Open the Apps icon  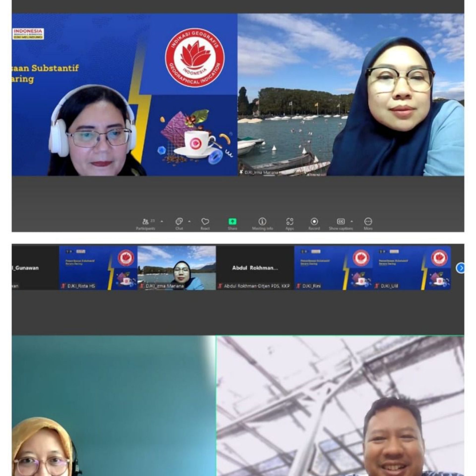[290, 221]
